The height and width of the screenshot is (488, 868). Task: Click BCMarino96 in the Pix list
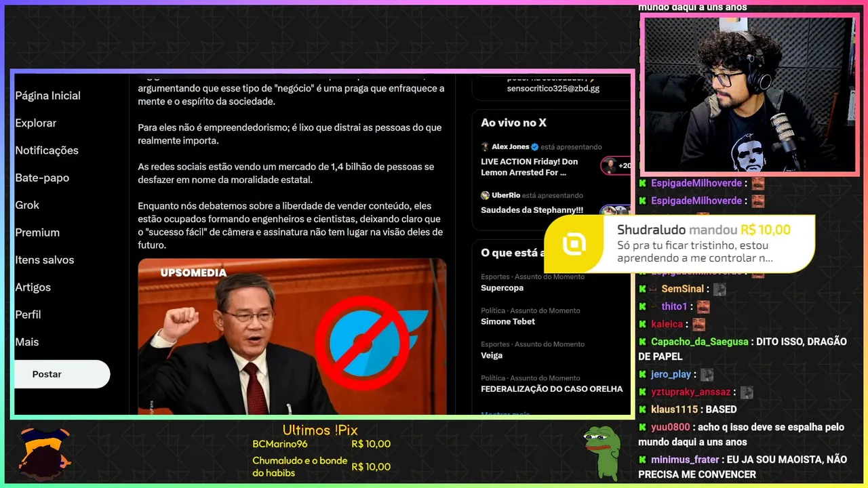(x=279, y=444)
